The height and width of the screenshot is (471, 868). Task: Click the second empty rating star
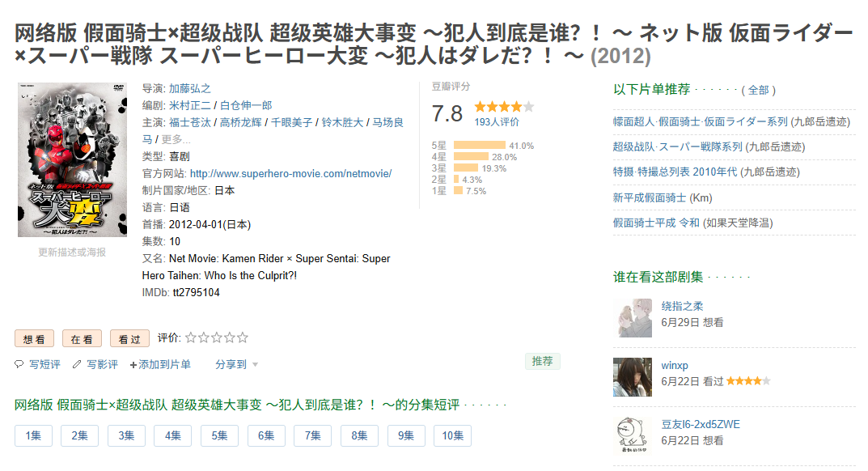[x=204, y=337]
